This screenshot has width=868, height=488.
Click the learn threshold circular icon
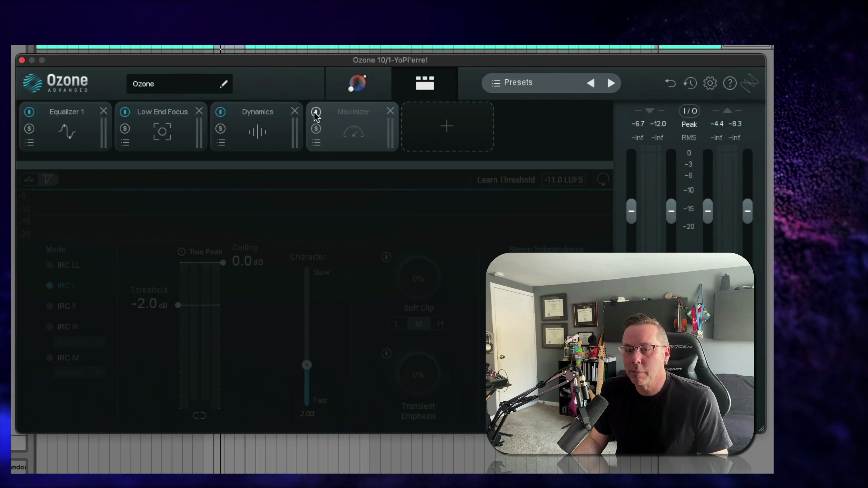point(603,180)
